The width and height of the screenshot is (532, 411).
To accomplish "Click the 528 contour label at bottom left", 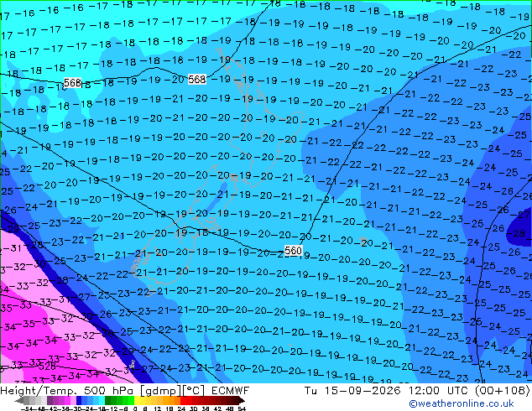I will pyautogui.click(x=47, y=367).
